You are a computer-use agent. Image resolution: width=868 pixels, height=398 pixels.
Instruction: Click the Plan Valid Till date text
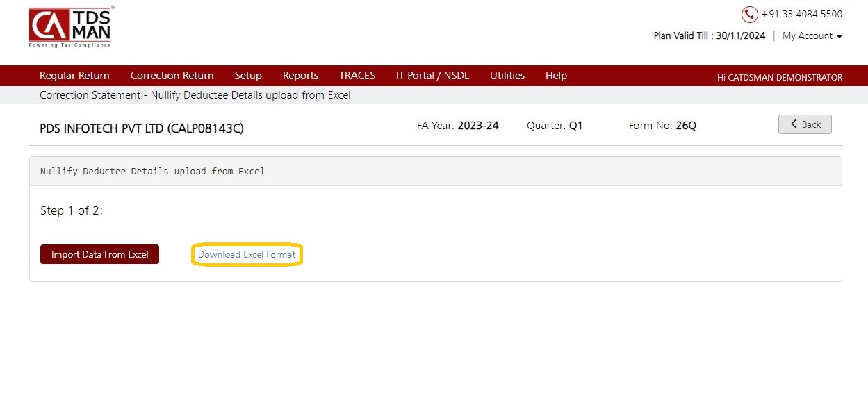click(710, 35)
